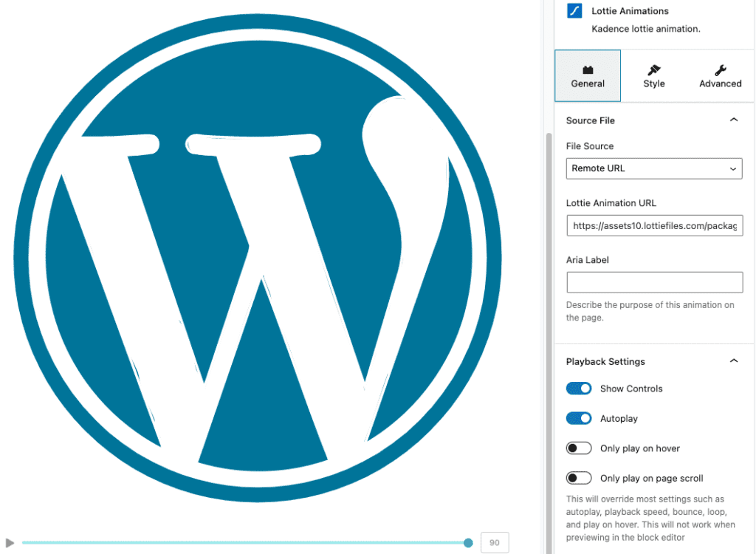Click the animation progress slider handle
The image size is (756, 554).
click(467, 543)
